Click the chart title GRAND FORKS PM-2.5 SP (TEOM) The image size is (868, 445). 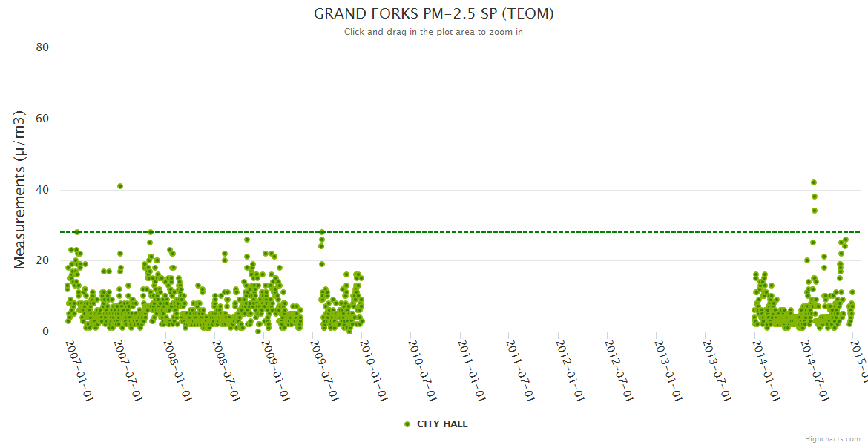(x=434, y=14)
